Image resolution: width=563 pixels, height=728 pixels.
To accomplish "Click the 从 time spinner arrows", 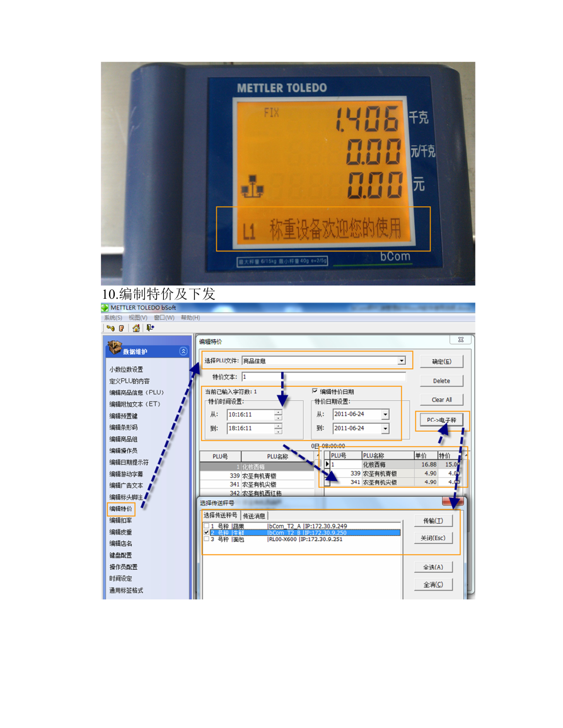I will click(x=278, y=415).
